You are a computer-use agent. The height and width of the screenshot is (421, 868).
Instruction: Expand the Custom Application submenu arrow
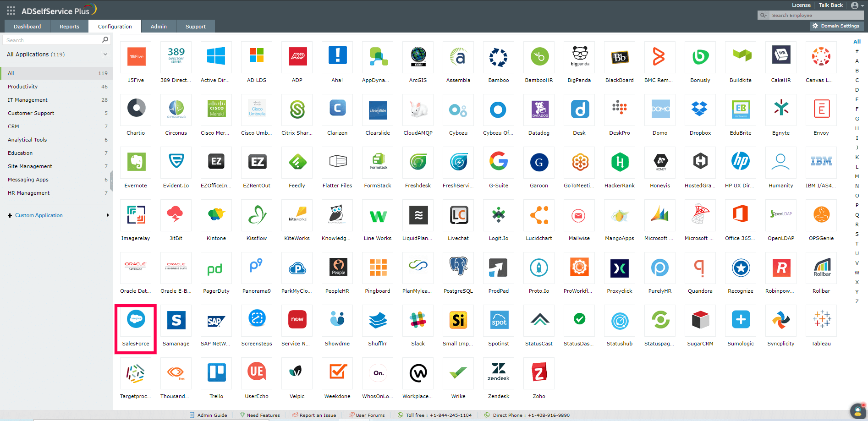click(108, 215)
